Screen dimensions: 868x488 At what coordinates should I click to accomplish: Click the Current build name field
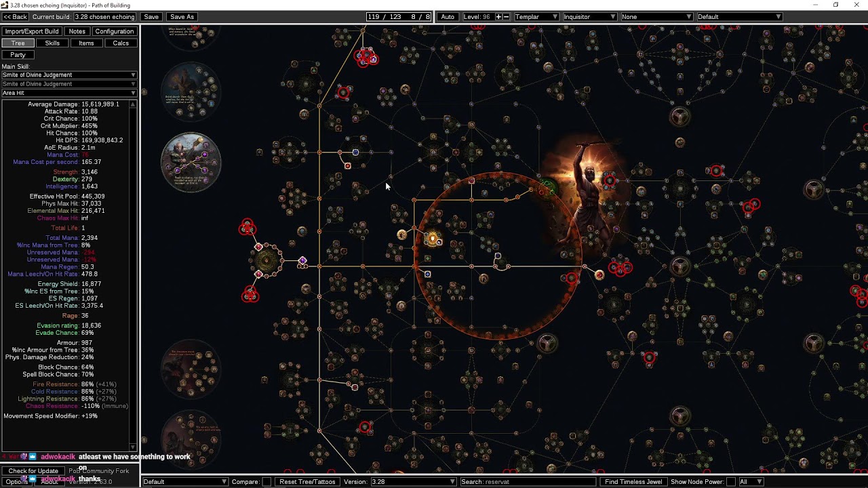[x=104, y=16]
